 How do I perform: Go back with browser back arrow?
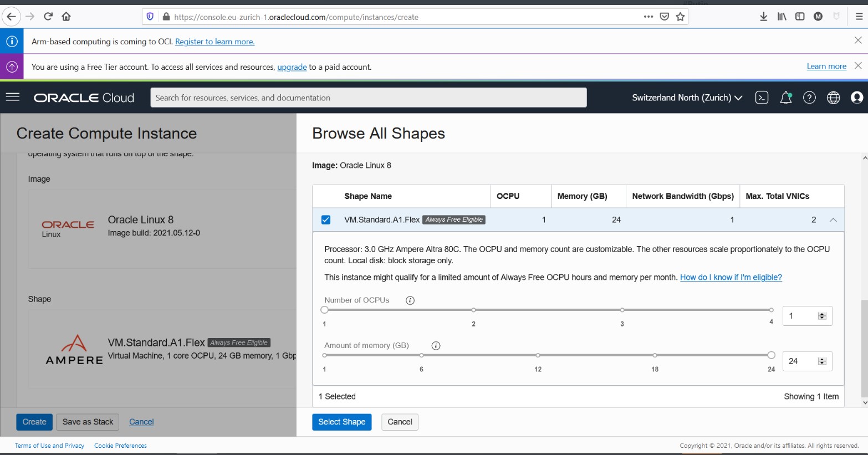click(x=11, y=17)
